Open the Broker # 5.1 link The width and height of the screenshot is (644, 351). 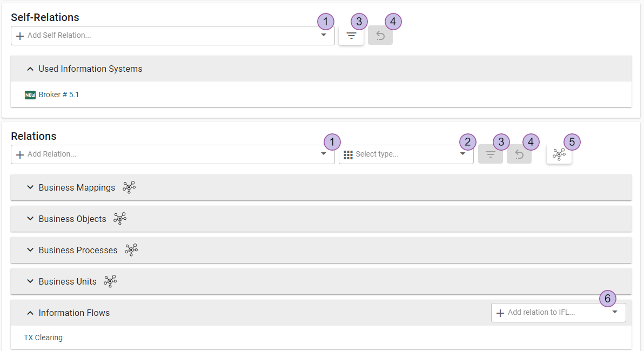(x=58, y=94)
